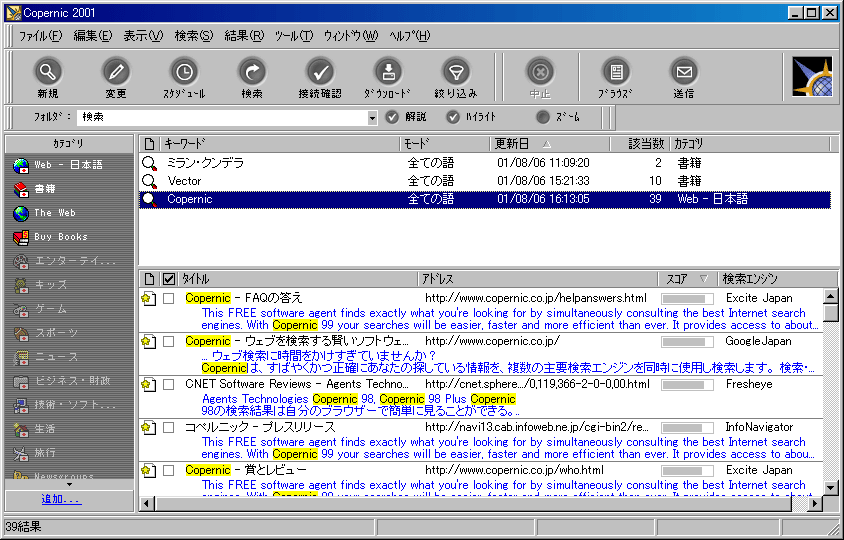
Task: Open the 表示(V) menu
Action: pos(143,36)
